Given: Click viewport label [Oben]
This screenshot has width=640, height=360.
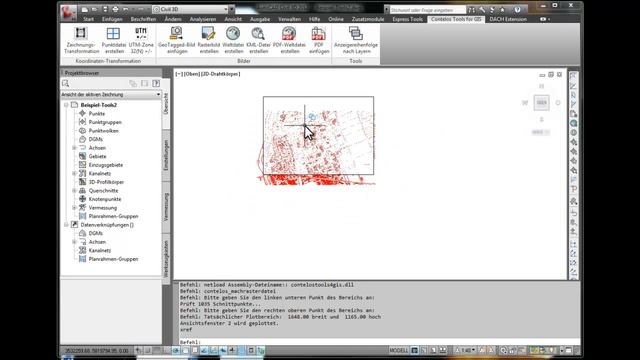Looking at the screenshot, I should click(192, 74).
